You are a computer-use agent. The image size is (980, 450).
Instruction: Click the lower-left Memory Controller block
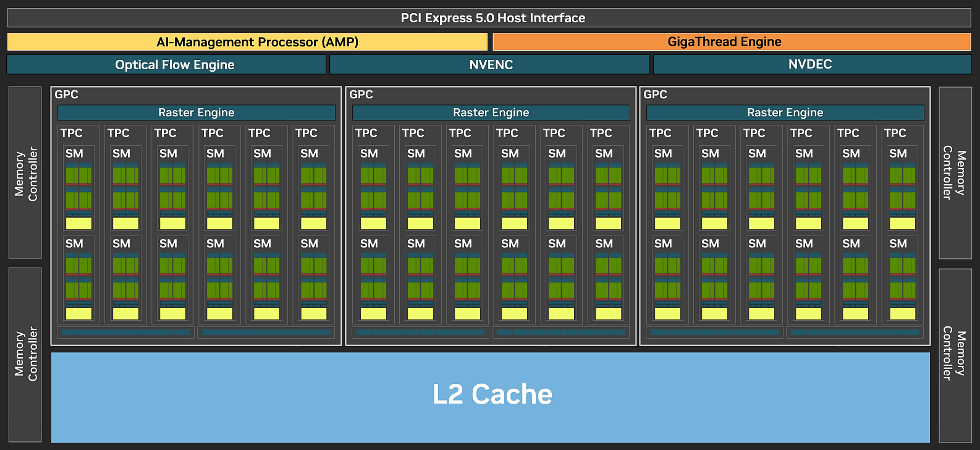coord(25,355)
